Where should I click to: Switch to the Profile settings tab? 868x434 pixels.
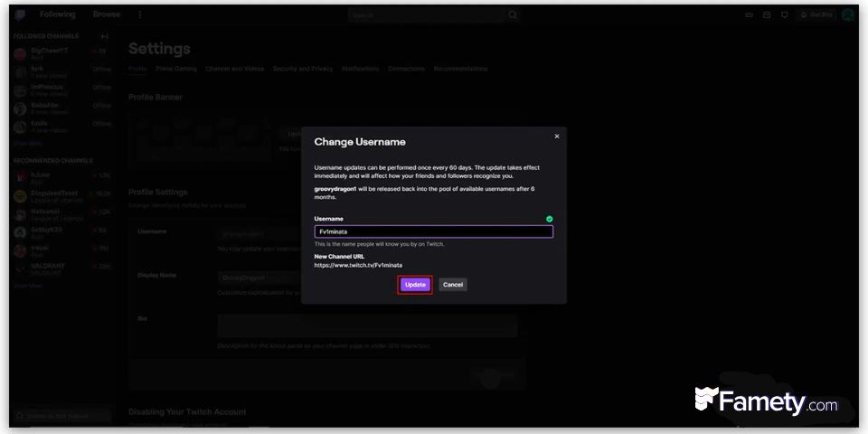tap(137, 69)
